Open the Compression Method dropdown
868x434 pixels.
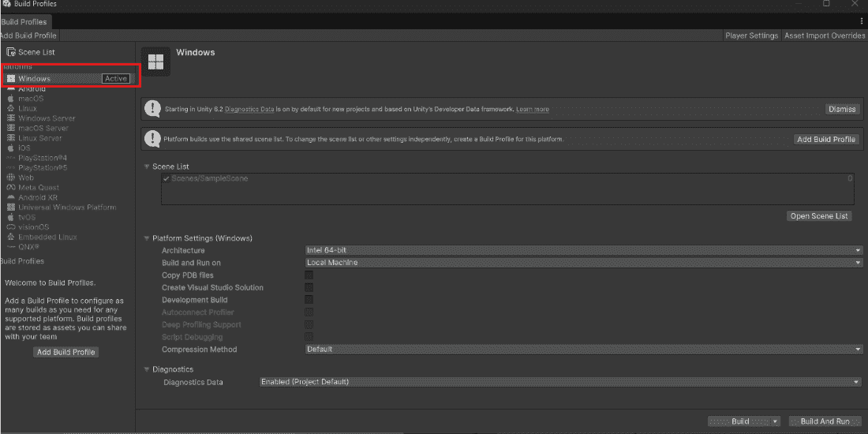[584, 350]
